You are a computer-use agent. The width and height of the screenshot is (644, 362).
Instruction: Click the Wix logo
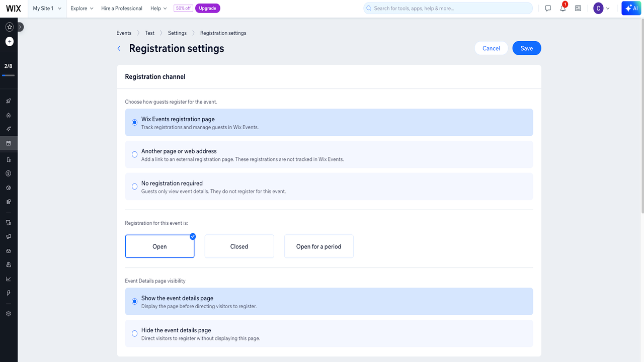pos(14,8)
